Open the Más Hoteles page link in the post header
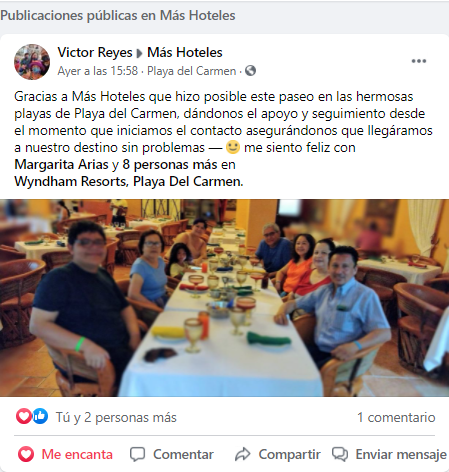 [x=185, y=52]
